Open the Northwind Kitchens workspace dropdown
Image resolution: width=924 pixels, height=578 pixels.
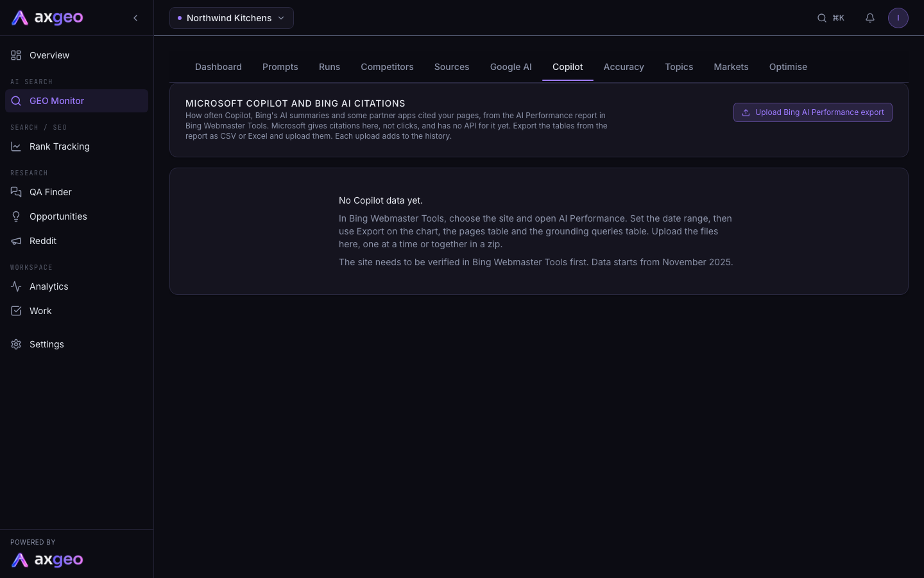click(232, 18)
